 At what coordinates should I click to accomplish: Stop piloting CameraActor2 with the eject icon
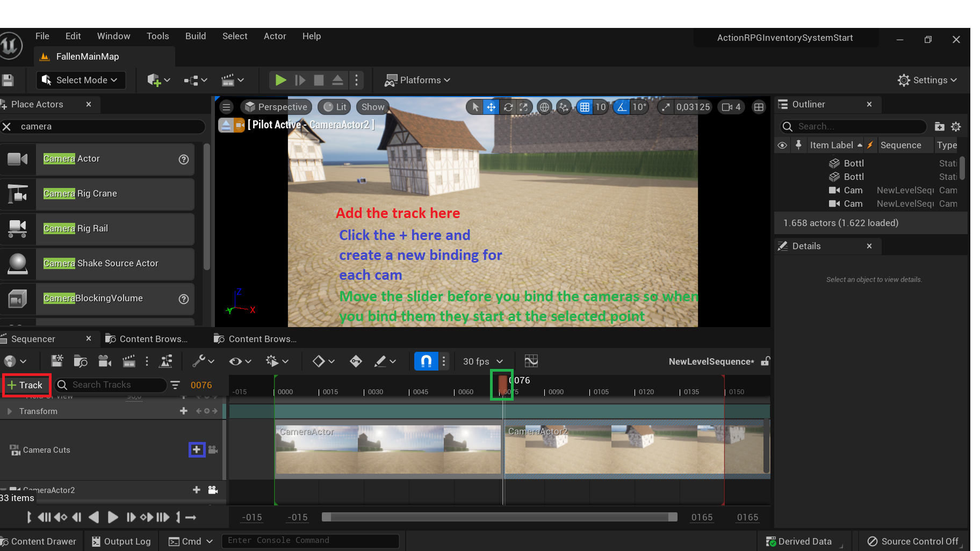point(226,125)
